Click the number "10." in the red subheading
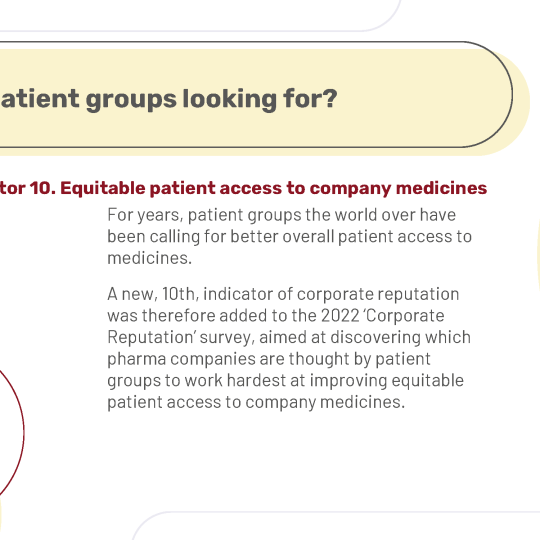Image resolution: width=540 pixels, height=540 pixels. pyautogui.click(x=43, y=188)
